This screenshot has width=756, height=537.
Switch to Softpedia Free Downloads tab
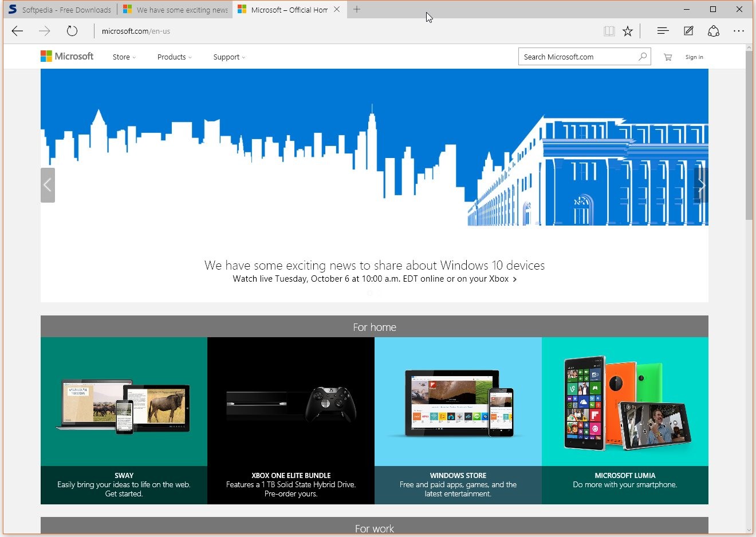(x=60, y=10)
